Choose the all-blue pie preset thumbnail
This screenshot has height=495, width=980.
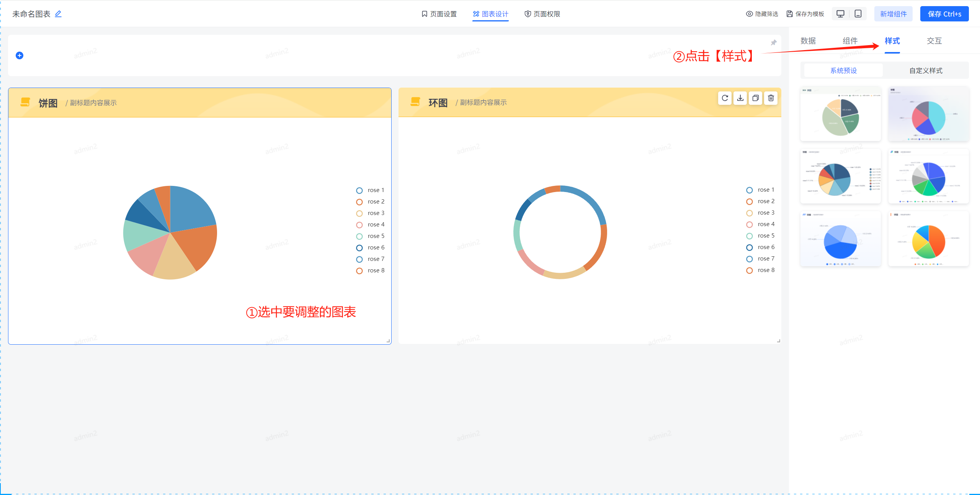point(841,238)
